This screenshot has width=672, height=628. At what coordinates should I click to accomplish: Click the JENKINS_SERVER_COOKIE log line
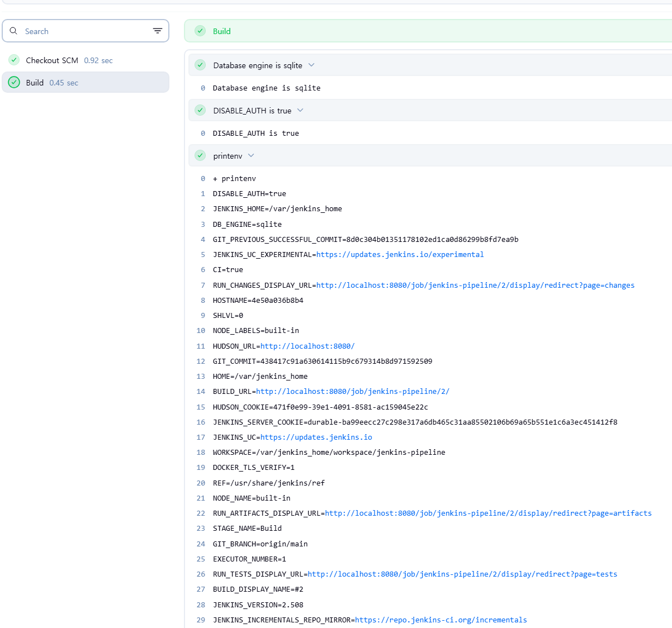coord(415,422)
